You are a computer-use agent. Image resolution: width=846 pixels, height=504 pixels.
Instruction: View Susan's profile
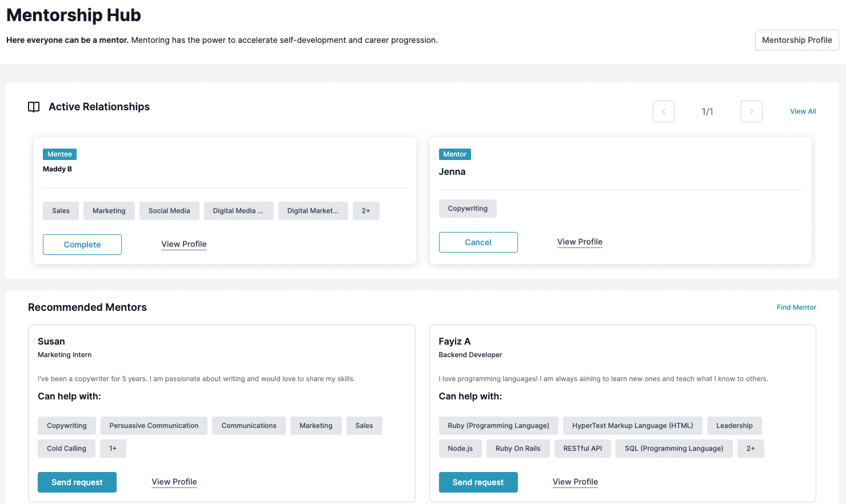174,482
